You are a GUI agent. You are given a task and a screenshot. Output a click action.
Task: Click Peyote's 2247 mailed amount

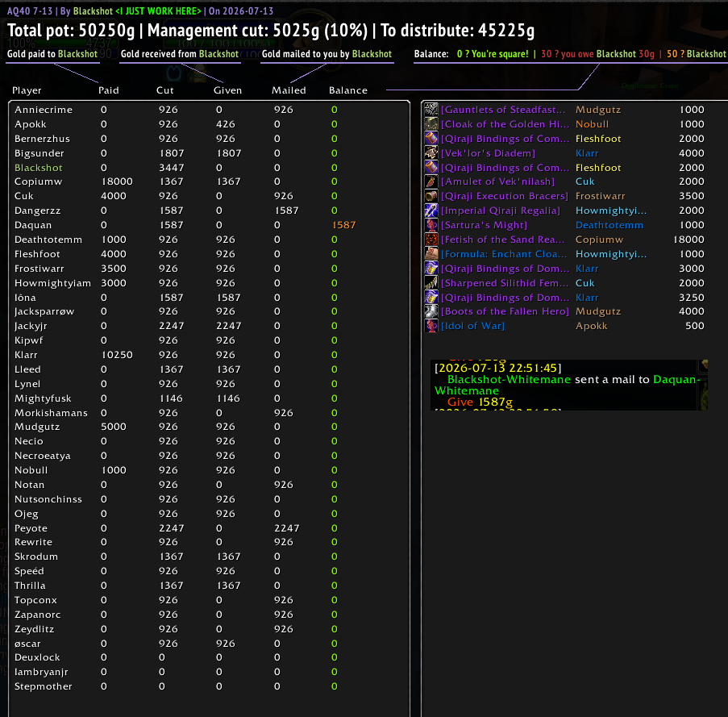click(287, 528)
